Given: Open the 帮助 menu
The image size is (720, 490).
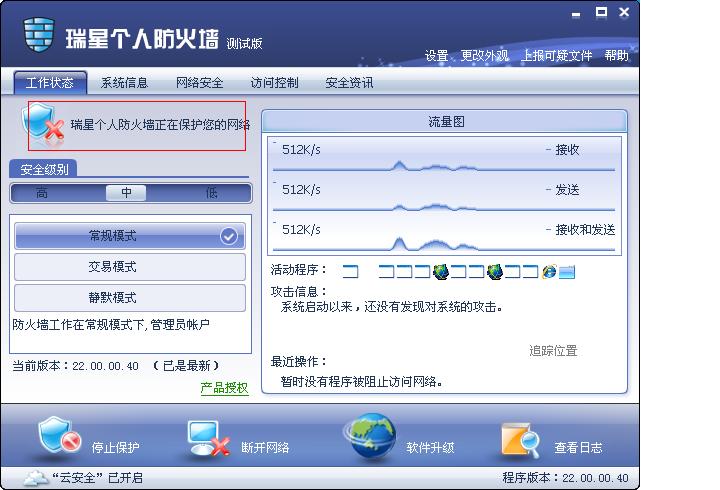Looking at the screenshot, I should (x=616, y=56).
